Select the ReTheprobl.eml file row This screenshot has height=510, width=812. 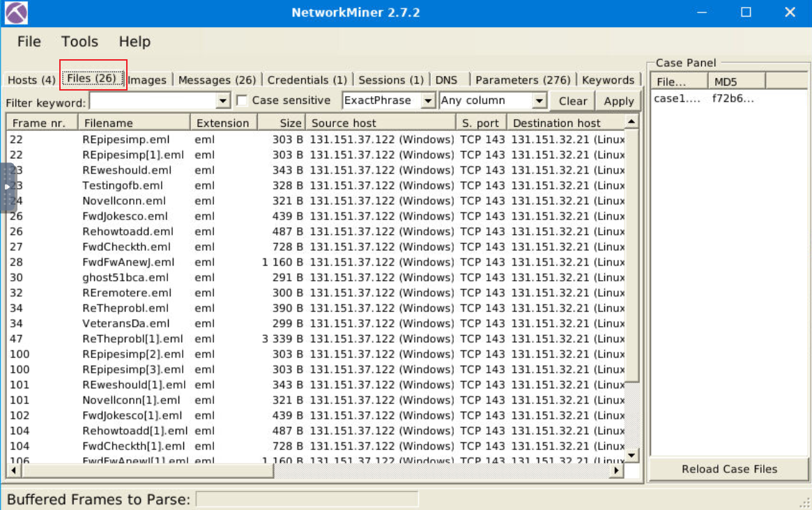(x=316, y=308)
